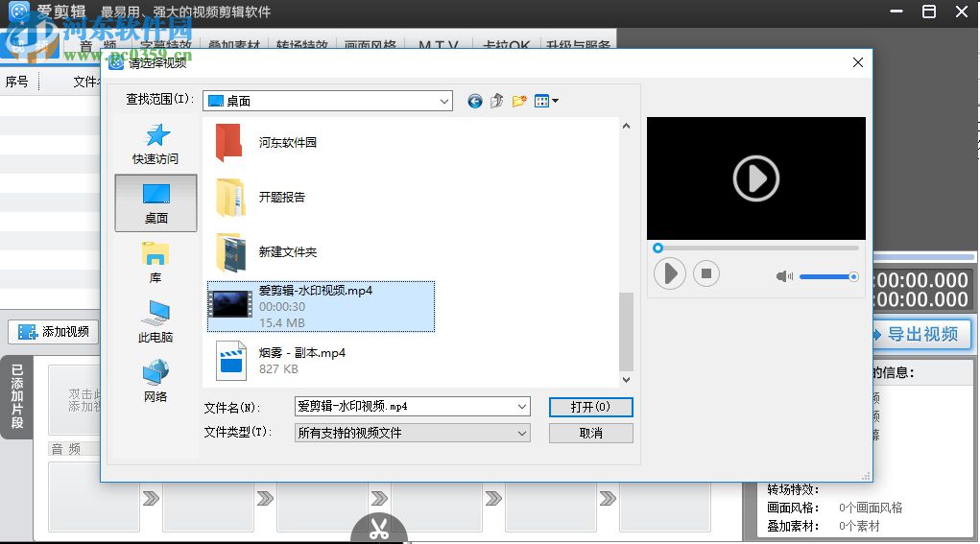Open the view menu icon in dialog

[x=546, y=101]
